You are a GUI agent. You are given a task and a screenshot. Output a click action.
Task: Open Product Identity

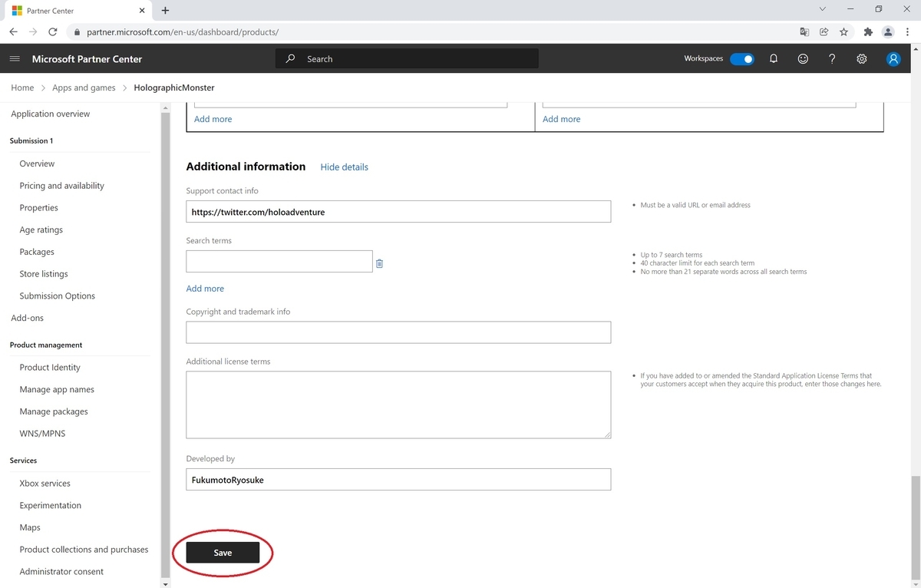50,368
